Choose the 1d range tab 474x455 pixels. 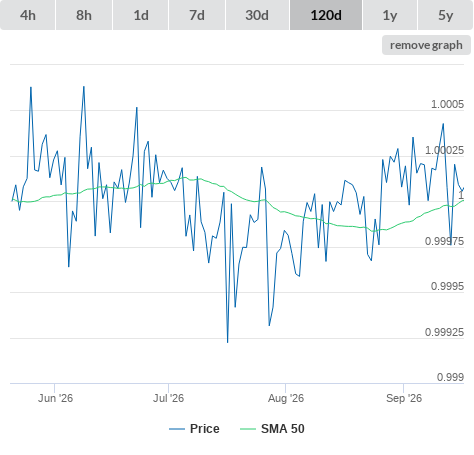(x=141, y=15)
